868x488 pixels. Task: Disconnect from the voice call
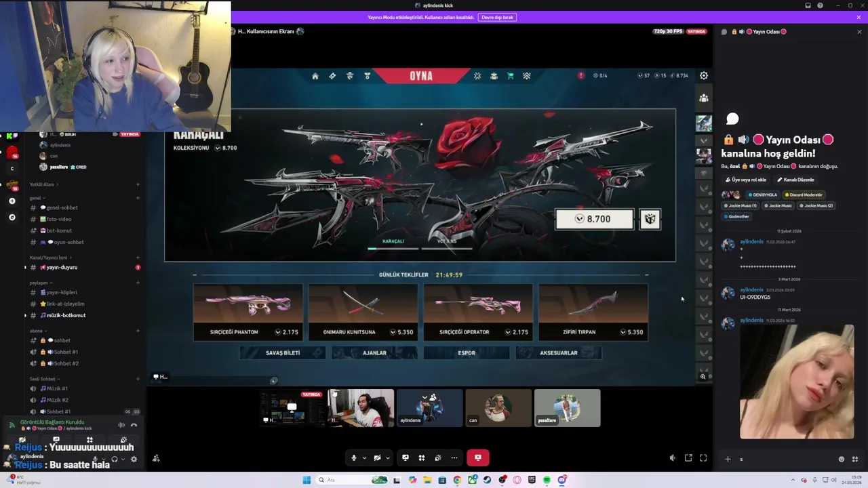pyautogui.click(x=478, y=458)
